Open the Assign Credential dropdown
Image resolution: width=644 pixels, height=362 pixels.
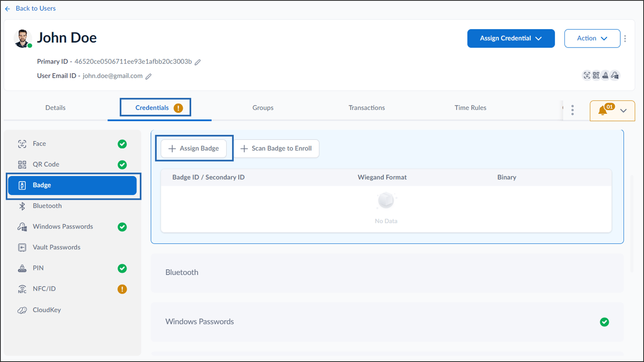511,38
